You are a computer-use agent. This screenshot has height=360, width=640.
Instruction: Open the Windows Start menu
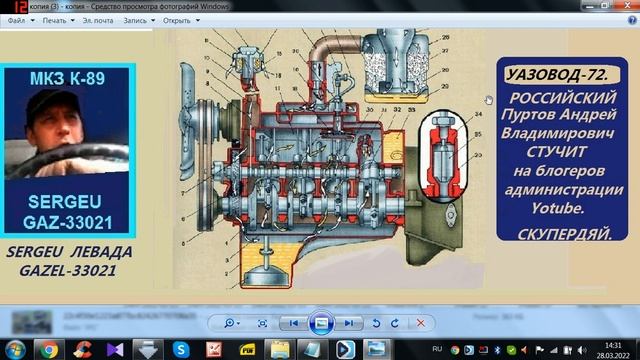15,350
